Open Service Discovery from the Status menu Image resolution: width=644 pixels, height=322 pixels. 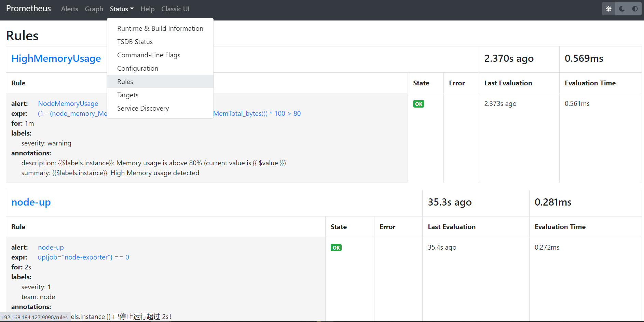click(143, 108)
